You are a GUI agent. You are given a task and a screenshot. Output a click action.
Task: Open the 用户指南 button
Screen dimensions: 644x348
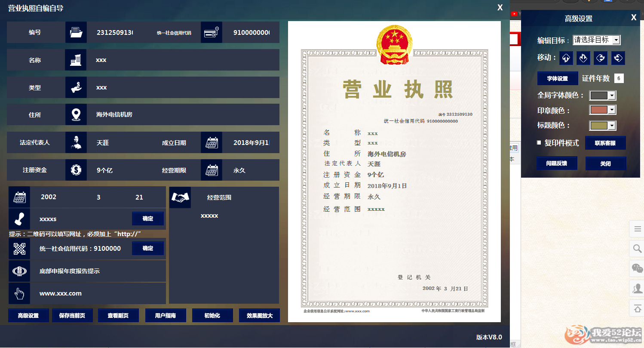click(166, 315)
